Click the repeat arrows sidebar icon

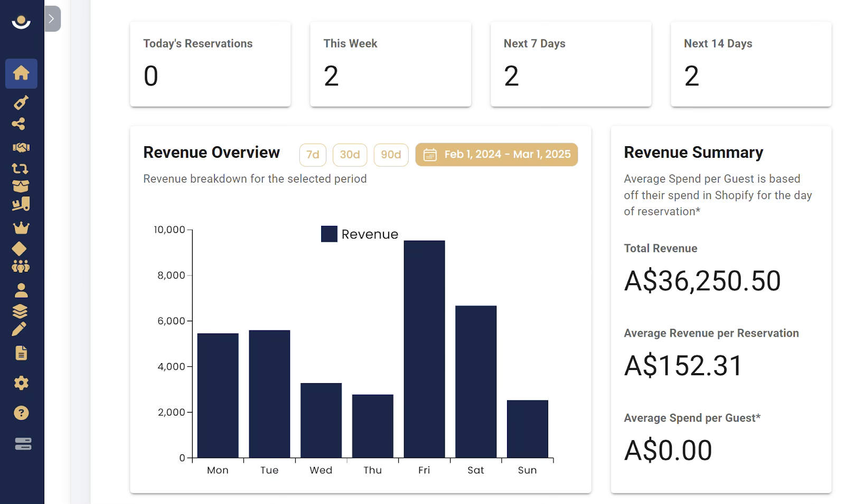tap(20, 169)
